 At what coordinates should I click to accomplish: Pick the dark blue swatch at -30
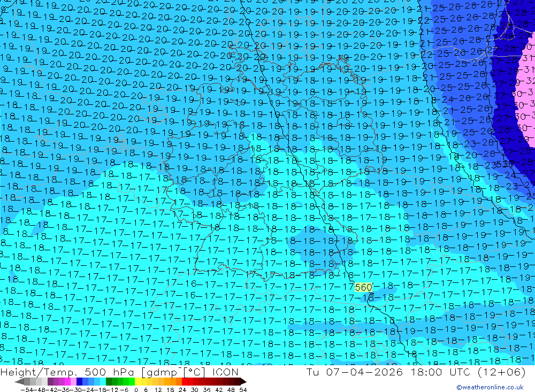[x=79, y=382]
